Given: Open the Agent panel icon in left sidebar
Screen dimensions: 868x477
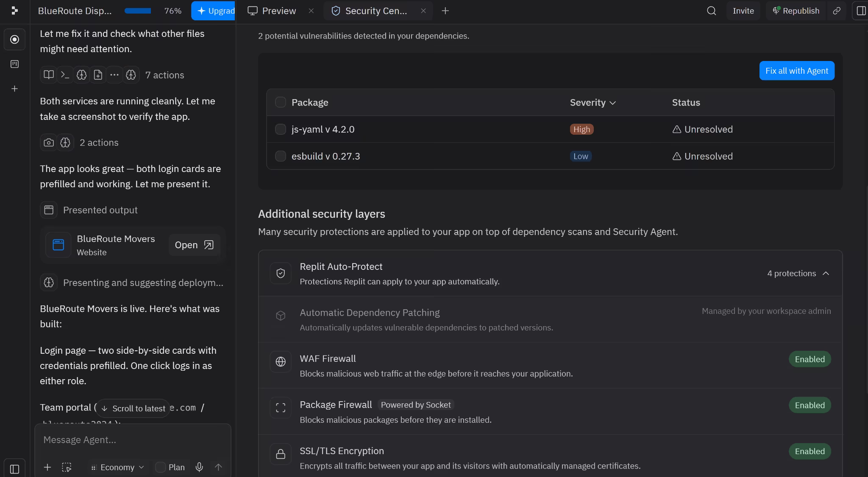Looking at the screenshot, I should pyautogui.click(x=14, y=39).
